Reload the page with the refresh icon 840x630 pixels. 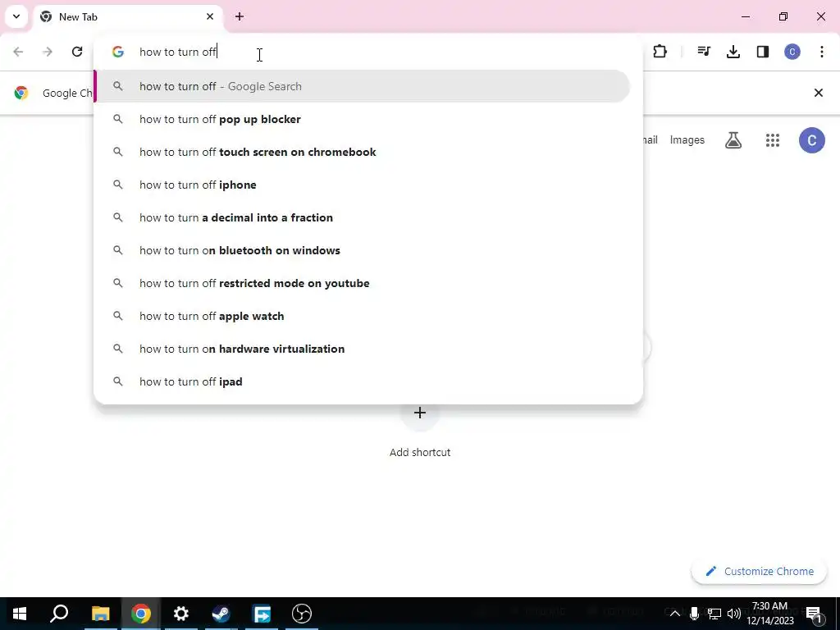tap(77, 52)
